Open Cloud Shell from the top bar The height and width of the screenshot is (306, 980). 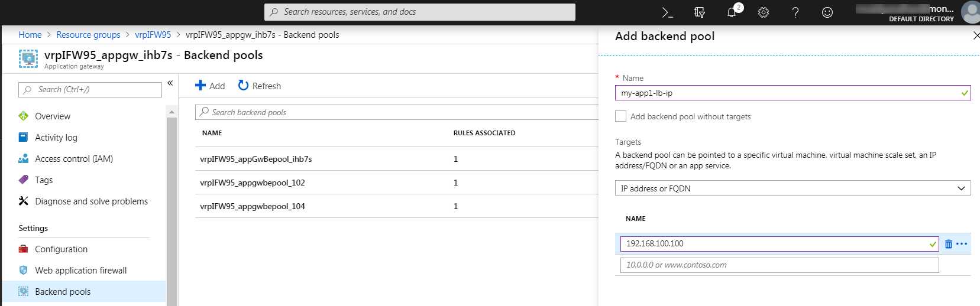coord(667,12)
